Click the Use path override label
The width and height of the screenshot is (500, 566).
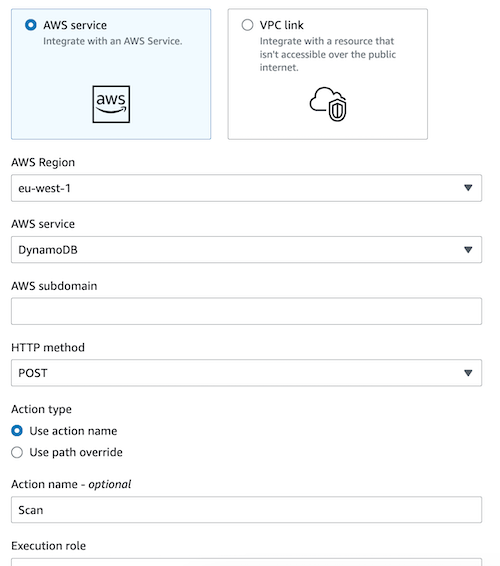point(76,452)
